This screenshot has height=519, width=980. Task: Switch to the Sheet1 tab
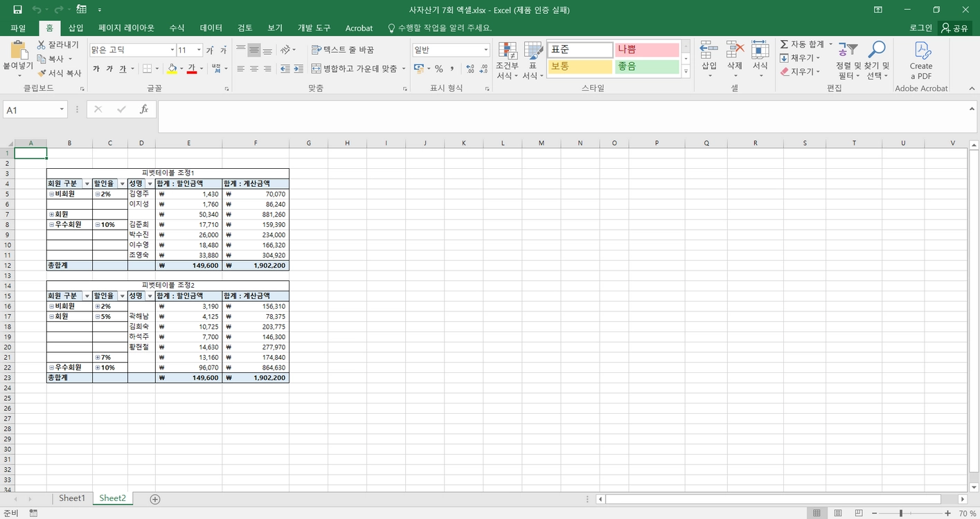click(x=72, y=498)
